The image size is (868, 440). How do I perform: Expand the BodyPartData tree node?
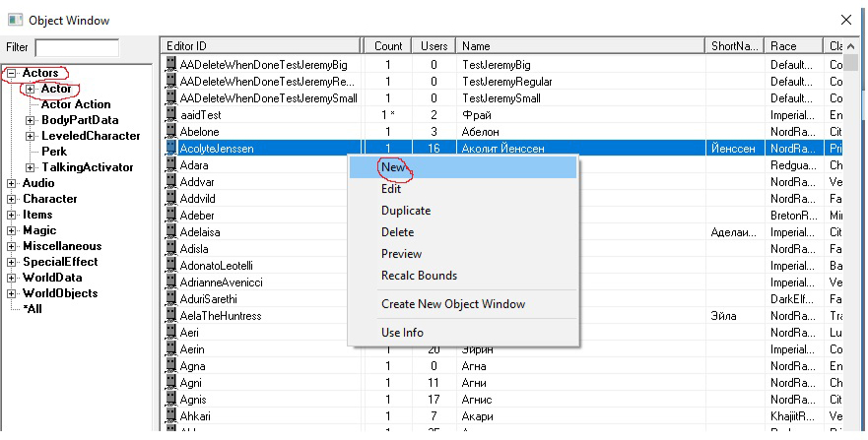point(30,120)
